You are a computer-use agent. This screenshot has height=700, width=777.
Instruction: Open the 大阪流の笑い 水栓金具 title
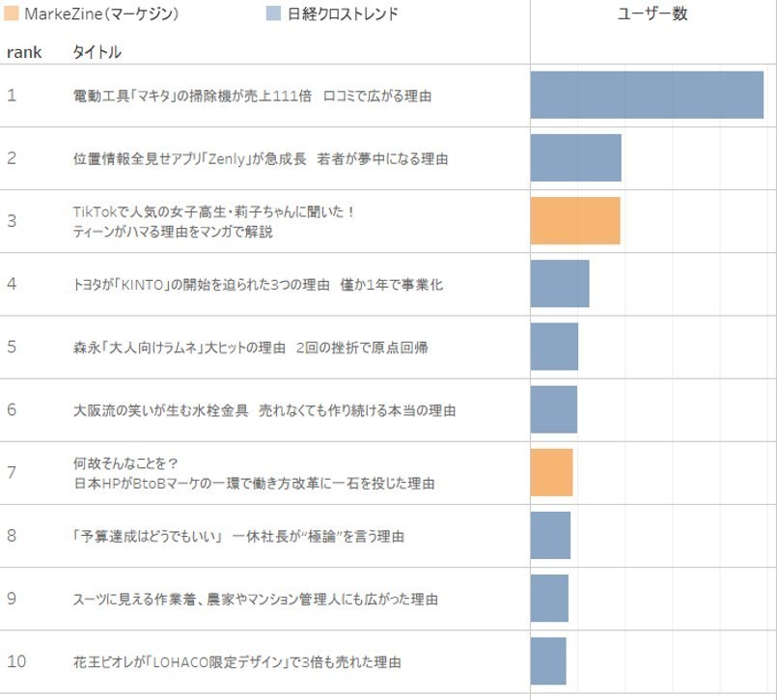click(x=264, y=410)
